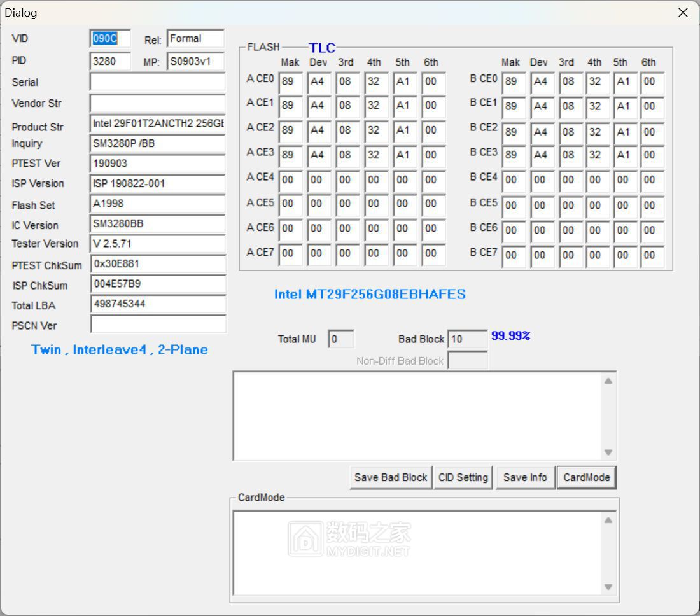
Task: Click the B CE3 5th cell
Action: pyautogui.click(x=624, y=155)
